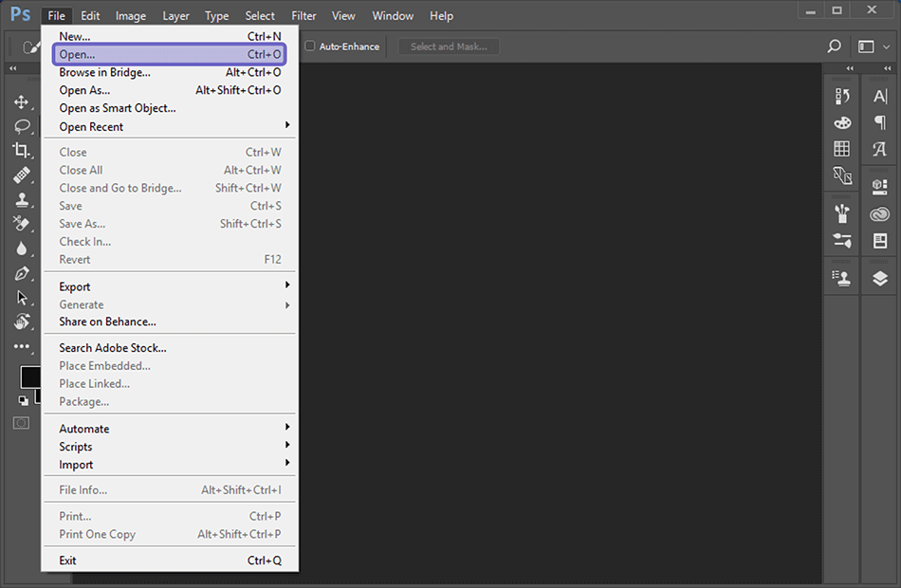901x588 pixels.
Task: Click the Select and Mask... button
Action: [449, 46]
